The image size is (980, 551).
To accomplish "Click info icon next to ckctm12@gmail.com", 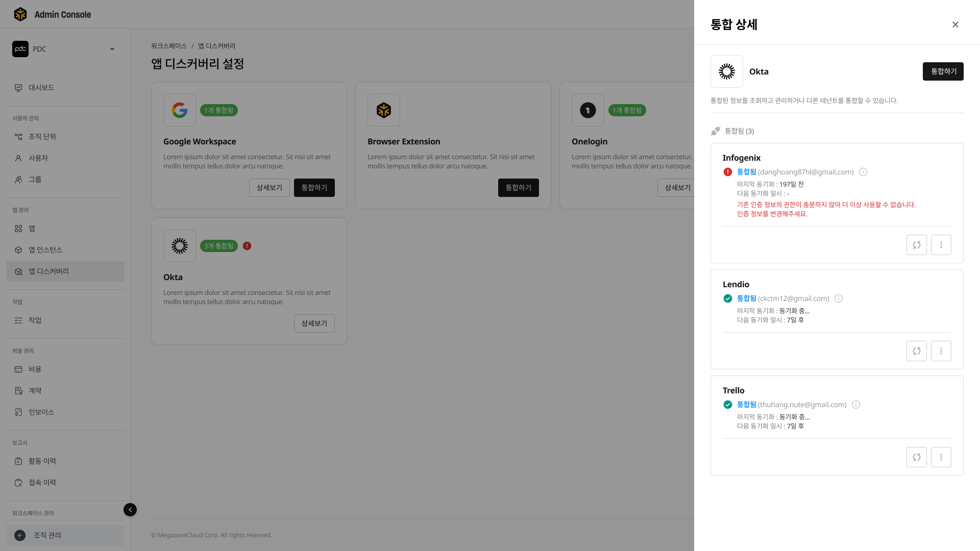I will coord(839,298).
